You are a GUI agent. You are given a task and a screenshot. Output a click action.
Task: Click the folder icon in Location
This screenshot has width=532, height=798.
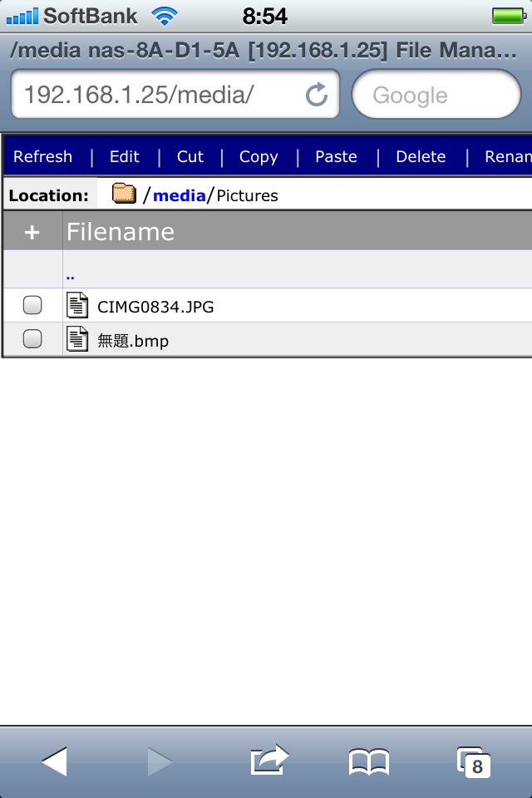pos(124,195)
